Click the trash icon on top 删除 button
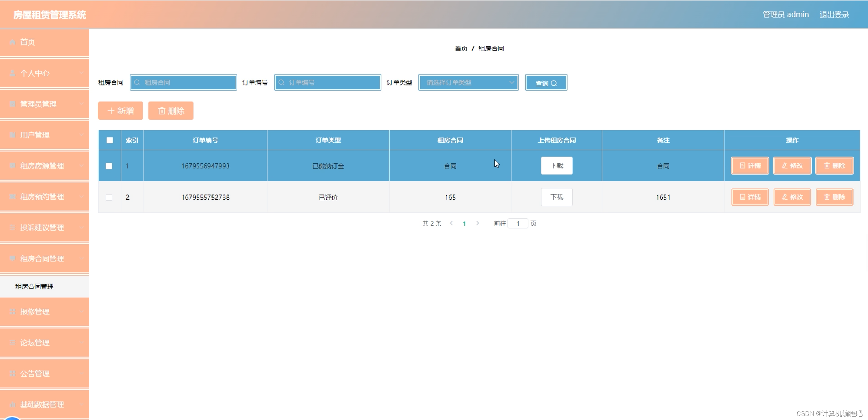Image resolution: width=868 pixels, height=420 pixels. pyautogui.click(x=162, y=111)
